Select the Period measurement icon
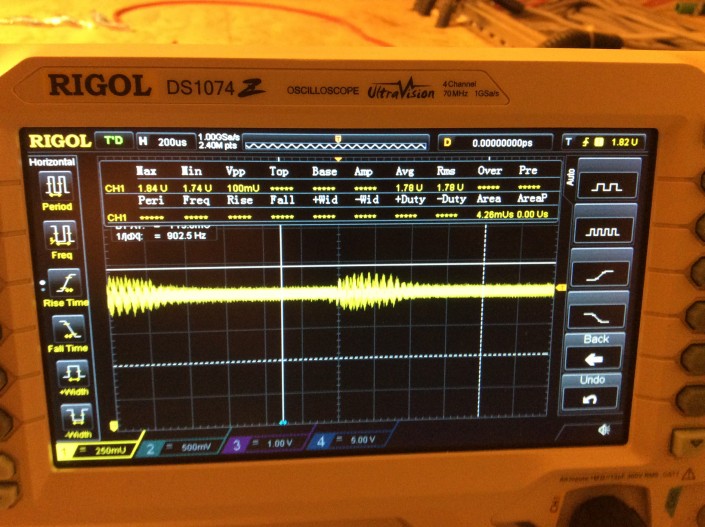This screenshot has width=705, height=527. (57, 186)
